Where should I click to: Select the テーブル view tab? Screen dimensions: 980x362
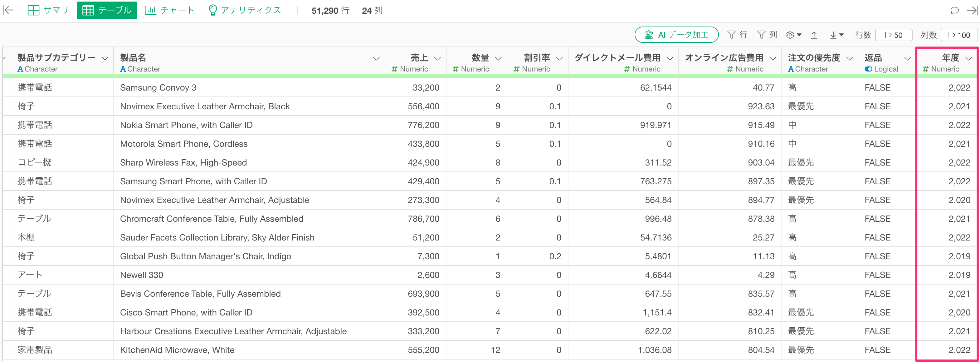107,10
